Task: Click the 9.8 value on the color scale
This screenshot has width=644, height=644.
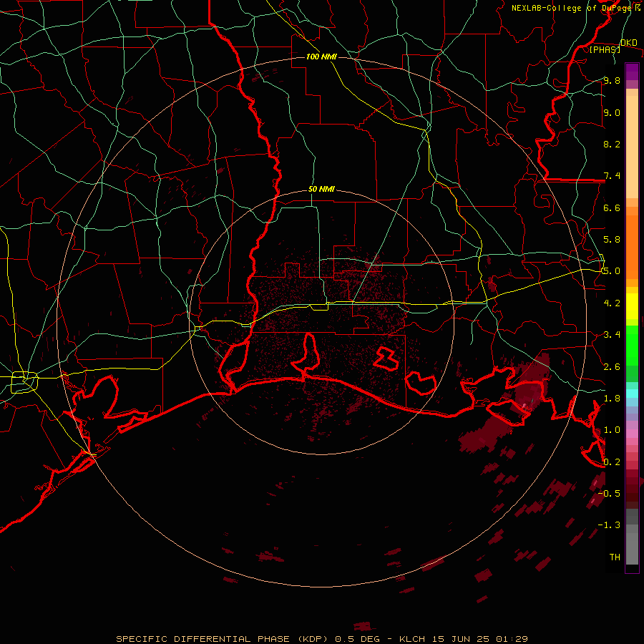Action: (612, 80)
